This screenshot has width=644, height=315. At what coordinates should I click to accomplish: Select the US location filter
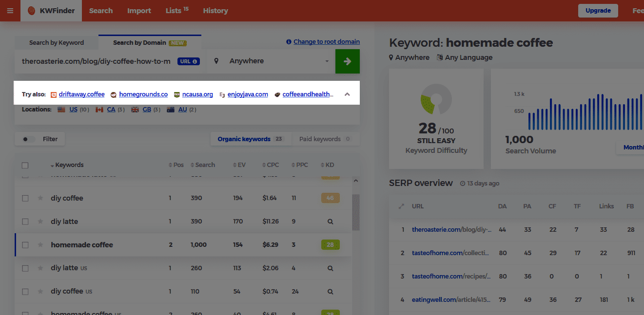point(73,110)
